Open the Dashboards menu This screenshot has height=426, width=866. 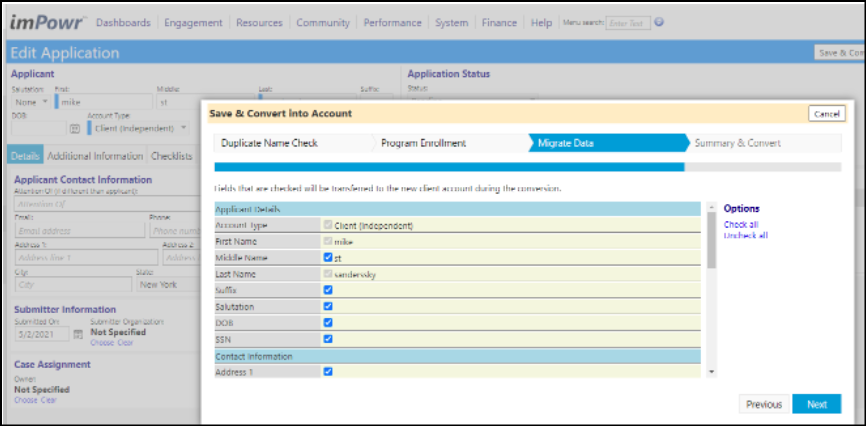coord(123,23)
